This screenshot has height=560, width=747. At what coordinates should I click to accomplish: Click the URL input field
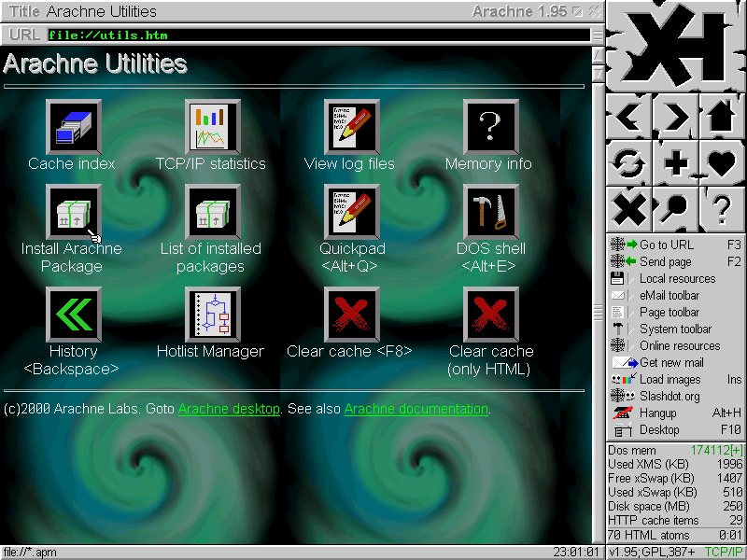pos(318,35)
